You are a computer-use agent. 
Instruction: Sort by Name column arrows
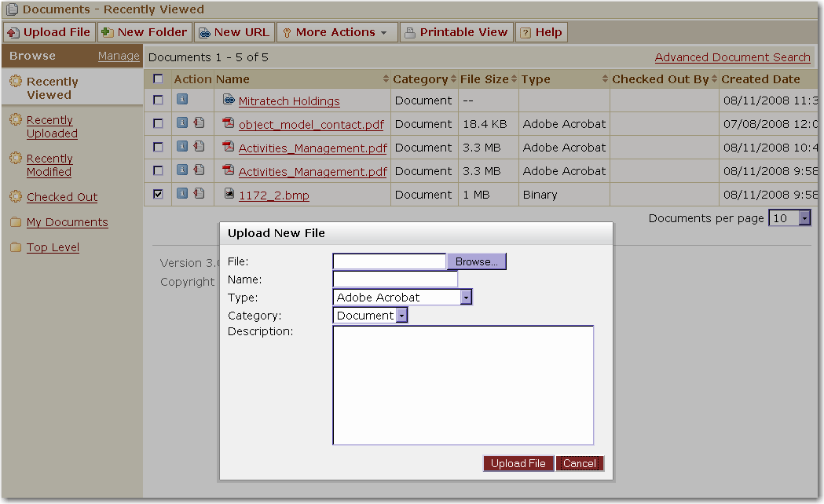coord(386,79)
